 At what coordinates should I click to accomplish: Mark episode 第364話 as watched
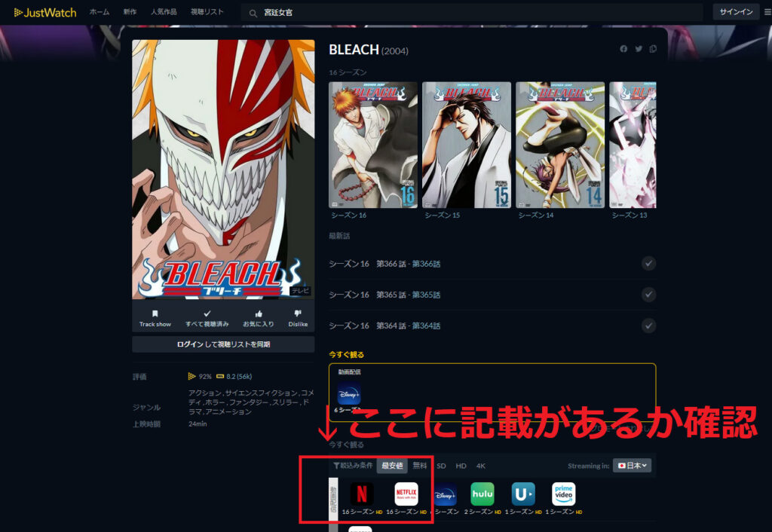[649, 326]
